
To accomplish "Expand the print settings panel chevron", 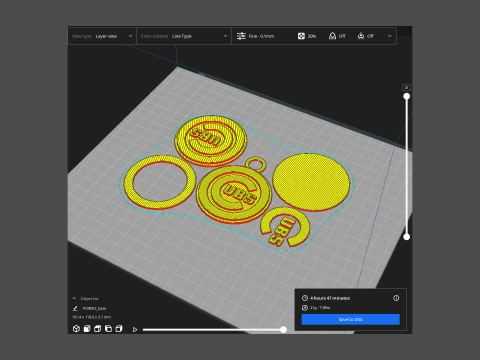I will point(390,36).
